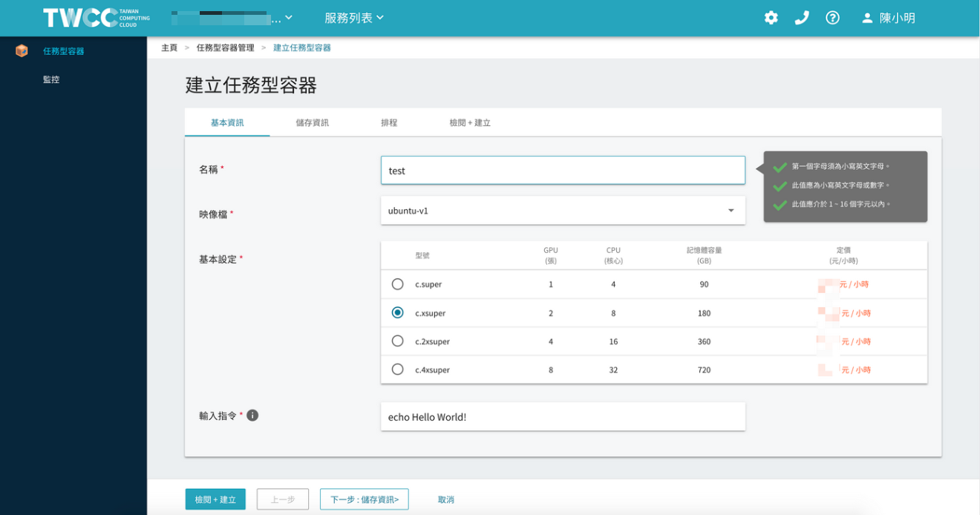Click memory value 720 in c.4xsuper row
Screen dimensions: 980x515
pyautogui.click(x=704, y=370)
